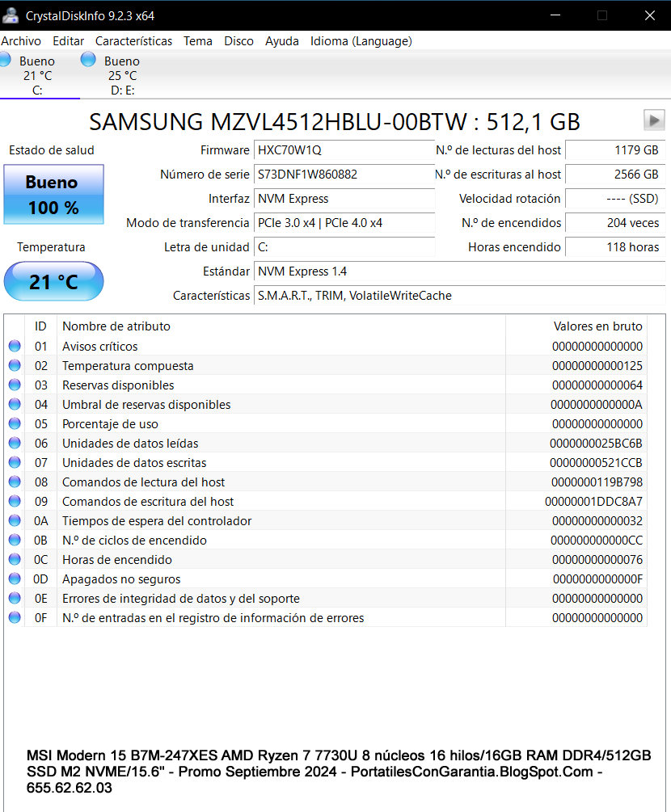
Task: Go to next disk with arrow button
Action: click(x=654, y=120)
